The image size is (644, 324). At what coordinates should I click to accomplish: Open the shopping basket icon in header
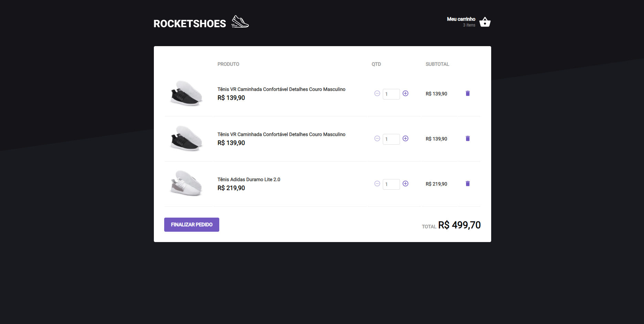coord(485,22)
